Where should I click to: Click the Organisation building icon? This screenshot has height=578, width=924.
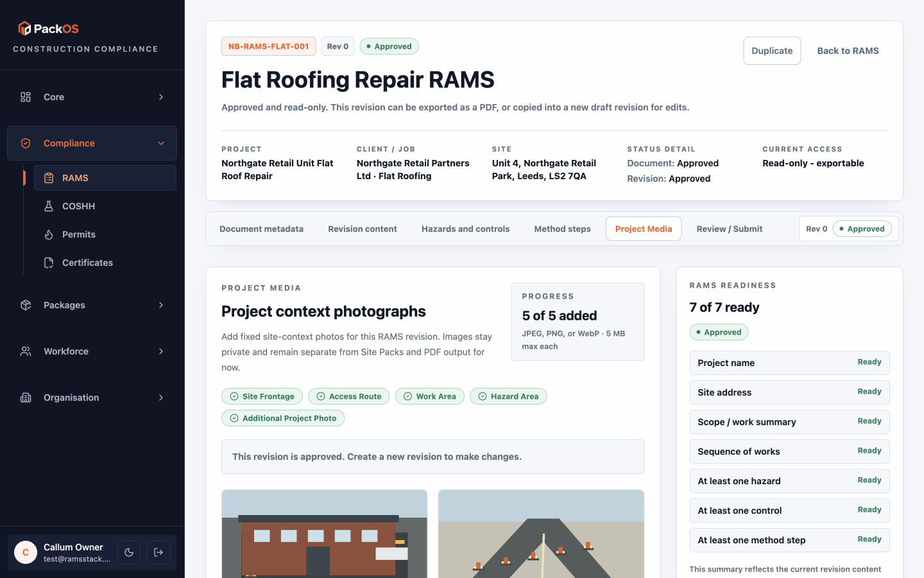(x=26, y=398)
